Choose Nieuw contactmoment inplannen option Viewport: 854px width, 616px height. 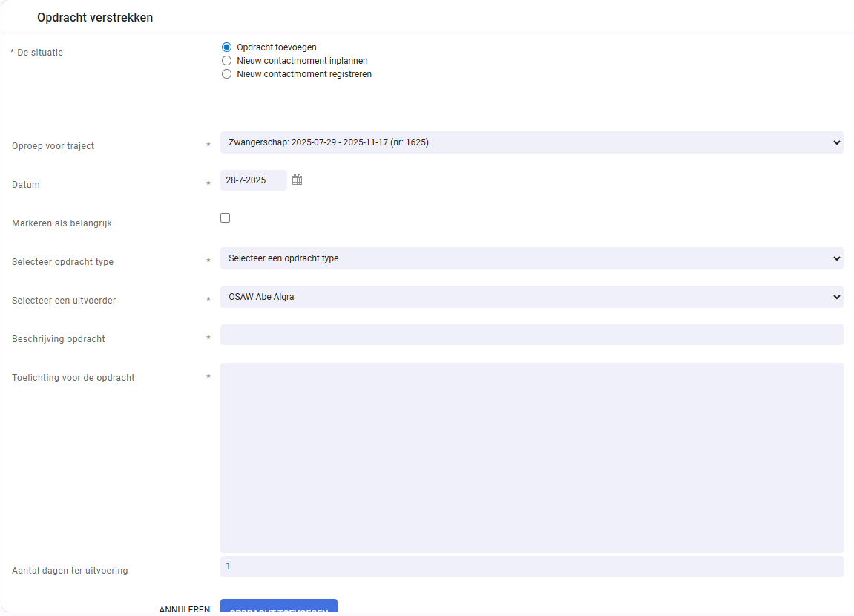pyautogui.click(x=226, y=60)
